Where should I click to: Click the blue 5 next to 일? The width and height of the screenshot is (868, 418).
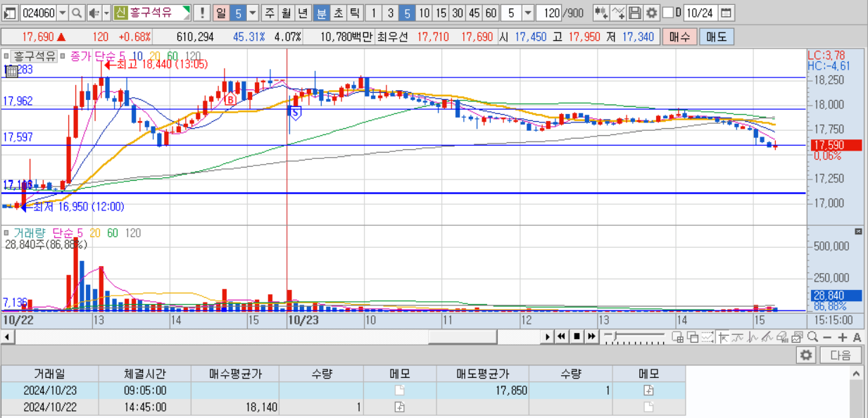(238, 13)
